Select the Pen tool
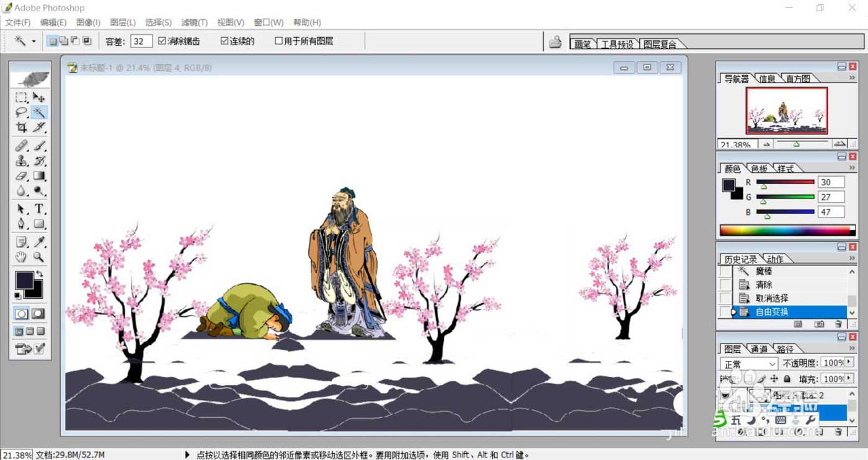868x460 pixels. point(21,224)
